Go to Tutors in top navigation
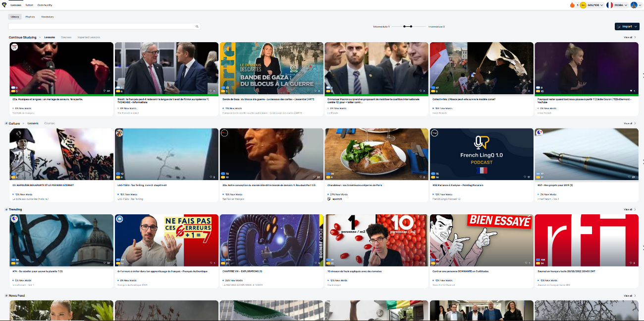This screenshot has height=321, width=644. [29, 5]
